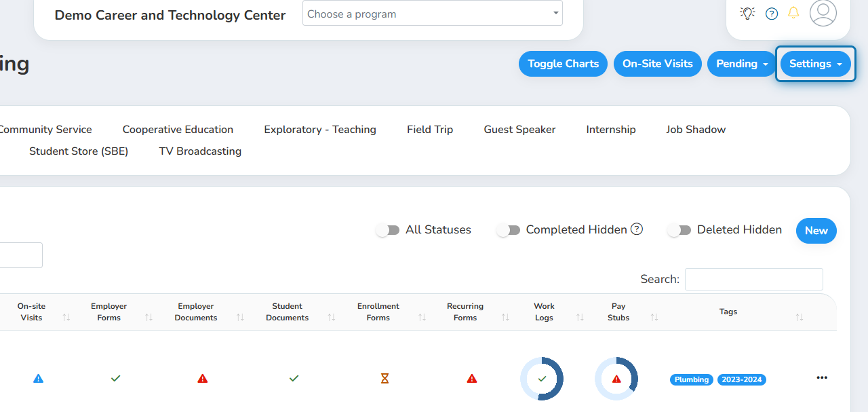The height and width of the screenshot is (412, 868).
Task: Click the lightbulb ideas icon
Action: tap(747, 13)
